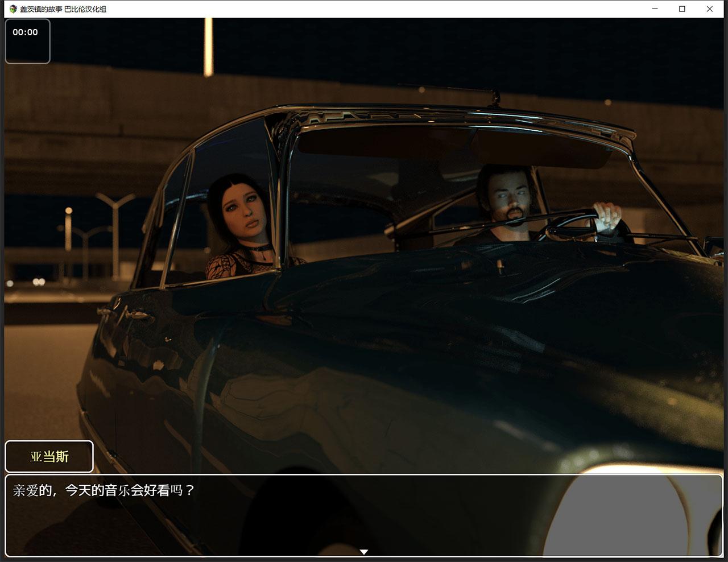Screen dimensions: 728x562
Task: Click the 00:00 timer box
Action: point(27,41)
